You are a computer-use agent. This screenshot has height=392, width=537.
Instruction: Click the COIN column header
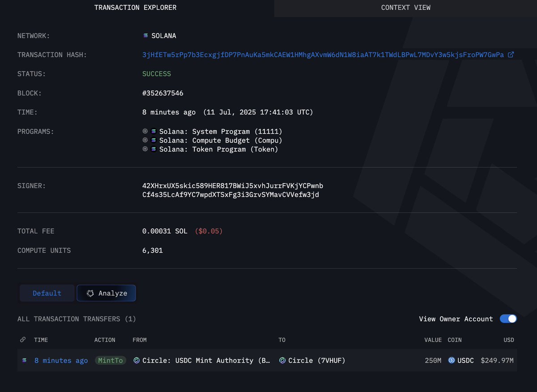[455, 340]
